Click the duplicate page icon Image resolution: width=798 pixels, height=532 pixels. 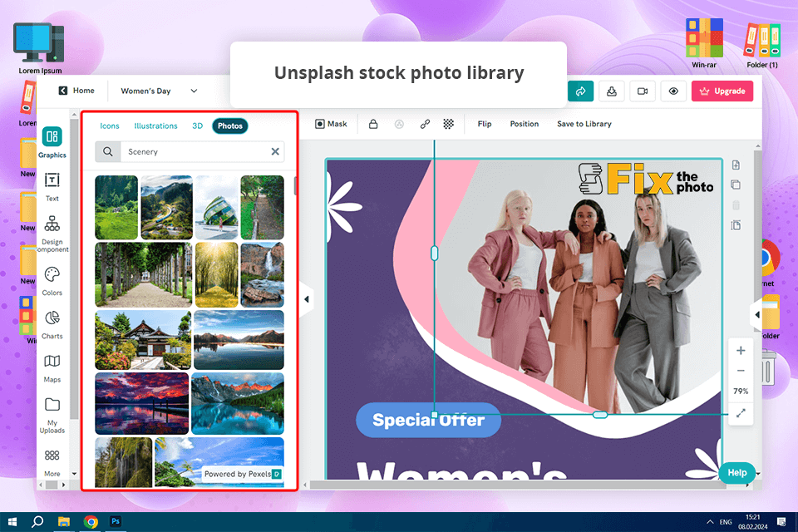click(736, 185)
